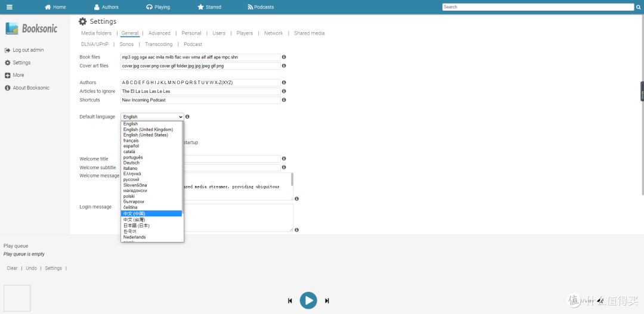
Task: Click Log out admin link
Action: (x=28, y=50)
